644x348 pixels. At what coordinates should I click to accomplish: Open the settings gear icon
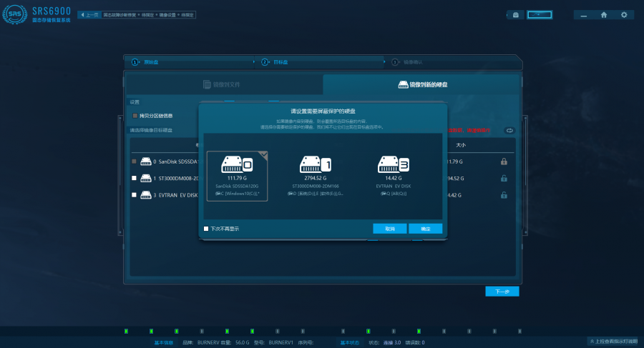pos(624,15)
